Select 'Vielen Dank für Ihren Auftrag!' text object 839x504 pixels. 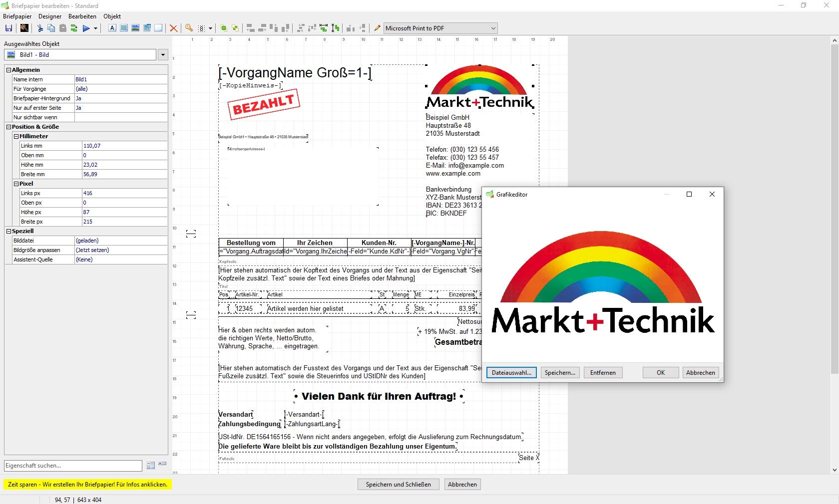coord(379,396)
